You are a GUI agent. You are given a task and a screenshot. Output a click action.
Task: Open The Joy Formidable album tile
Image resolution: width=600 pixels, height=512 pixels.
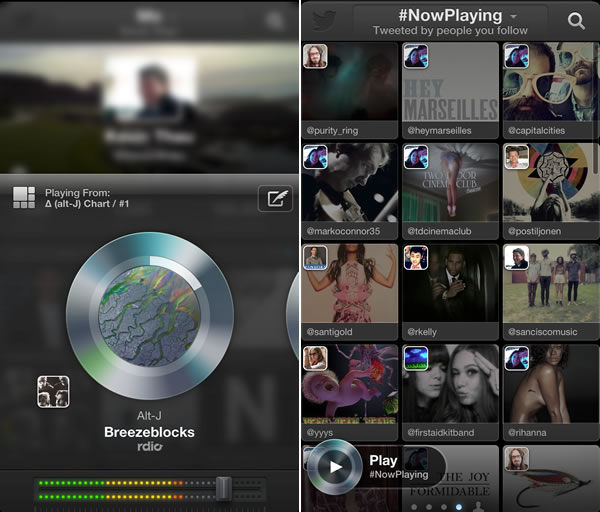[450, 478]
